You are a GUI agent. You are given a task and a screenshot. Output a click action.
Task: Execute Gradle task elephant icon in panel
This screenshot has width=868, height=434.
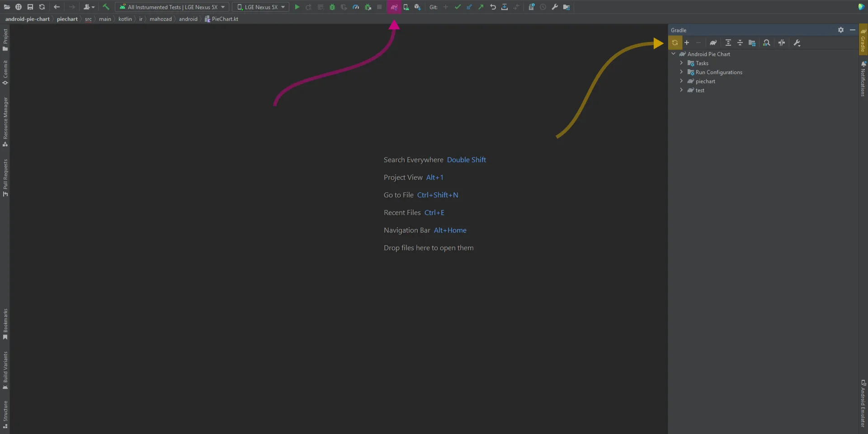click(x=713, y=42)
